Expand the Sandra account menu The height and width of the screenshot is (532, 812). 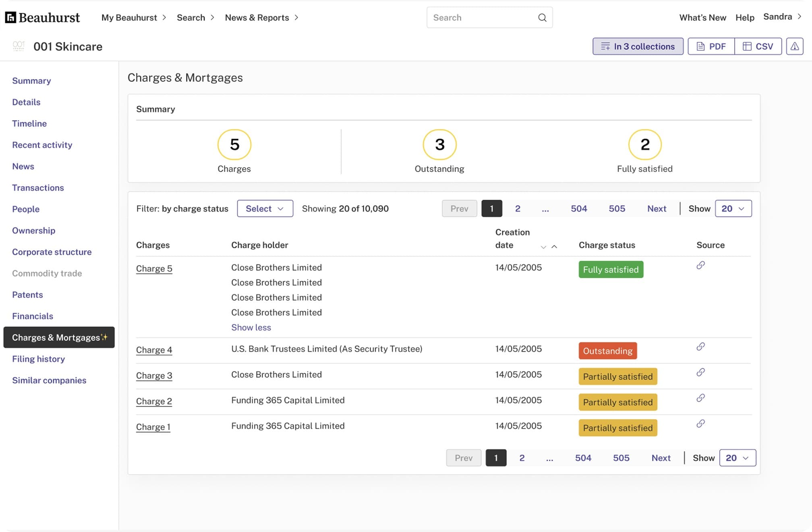782,17
